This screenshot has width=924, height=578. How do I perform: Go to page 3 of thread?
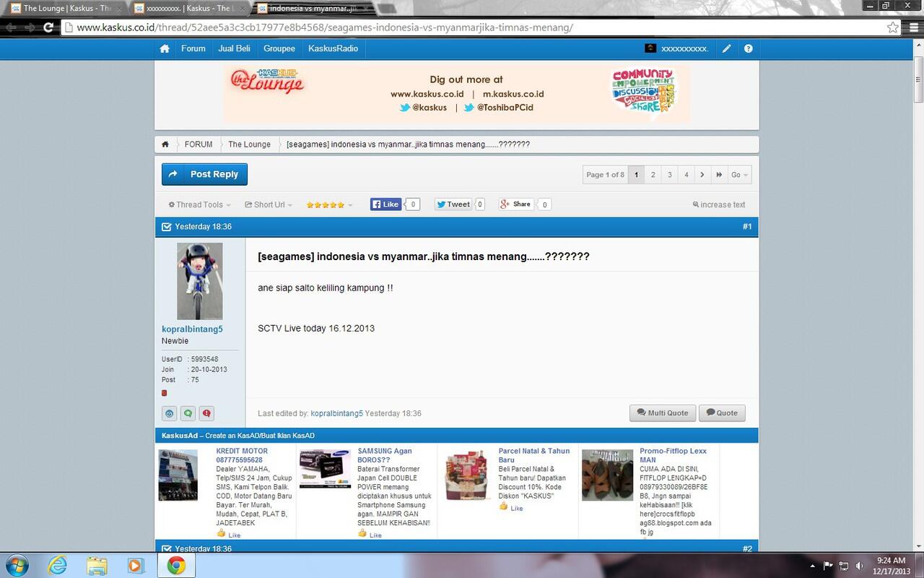click(x=670, y=175)
